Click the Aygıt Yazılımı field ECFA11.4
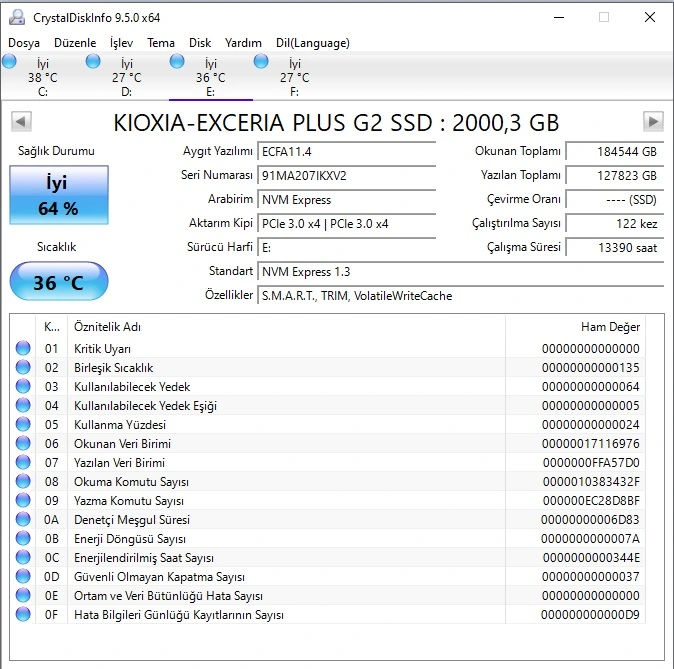 pyautogui.click(x=346, y=152)
